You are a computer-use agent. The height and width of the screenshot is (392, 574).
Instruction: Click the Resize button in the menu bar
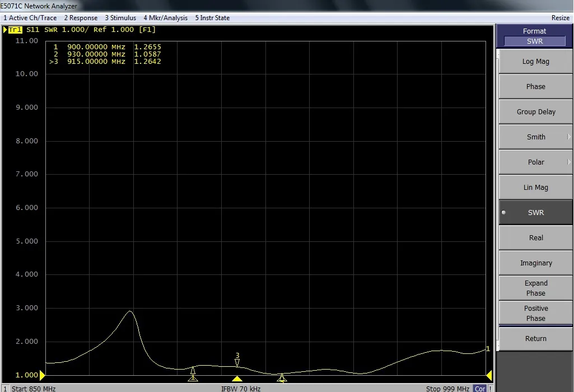tap(560, 18)
